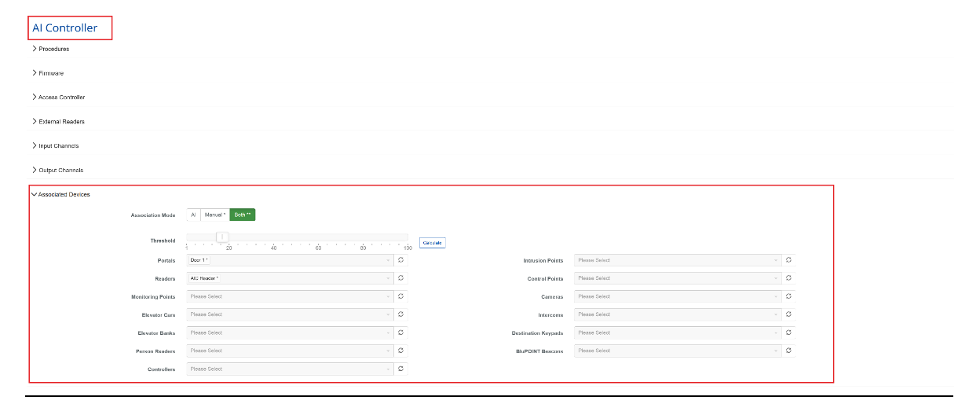This screenshot has height=415, width=980.
Task: Switch association mode to Manual
Action: 214,215
